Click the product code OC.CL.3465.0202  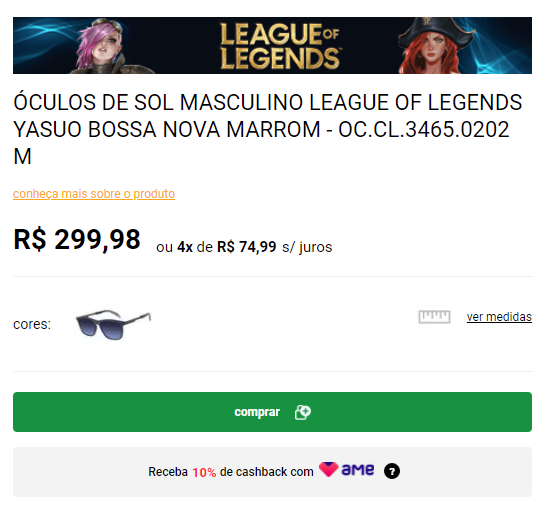coord(424,130)
